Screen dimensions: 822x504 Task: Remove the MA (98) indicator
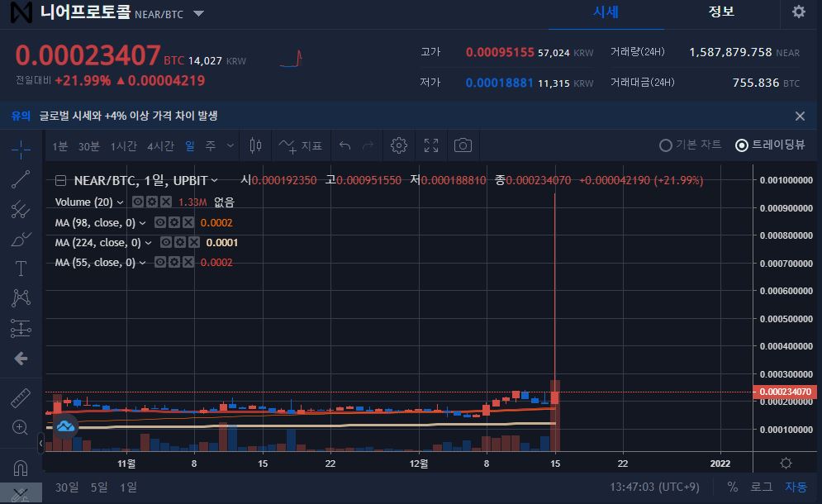point(188,222)
